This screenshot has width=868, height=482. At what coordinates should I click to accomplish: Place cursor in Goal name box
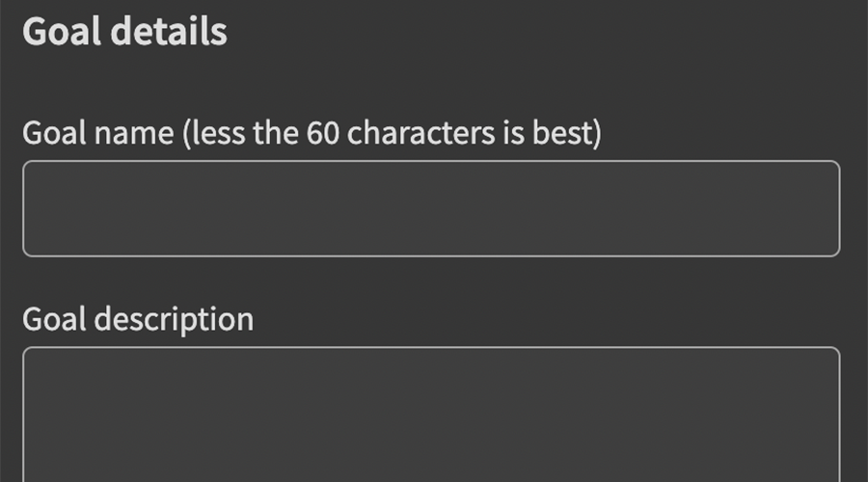tap(431, 208)
